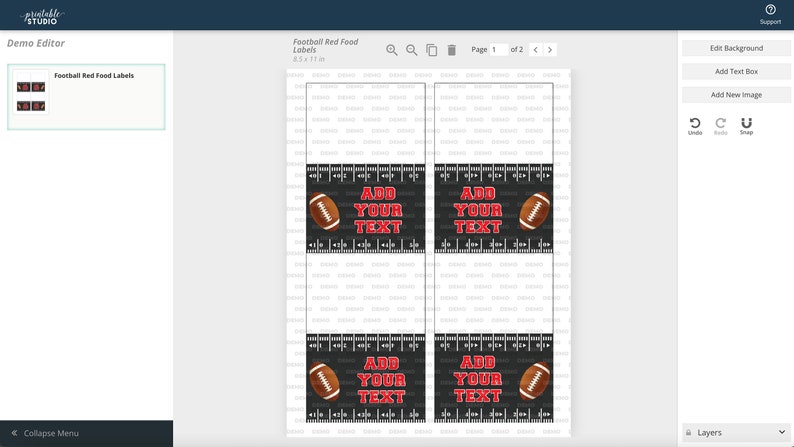Focus the page number input field
794x447 pixels.
[x=499, y=50]
